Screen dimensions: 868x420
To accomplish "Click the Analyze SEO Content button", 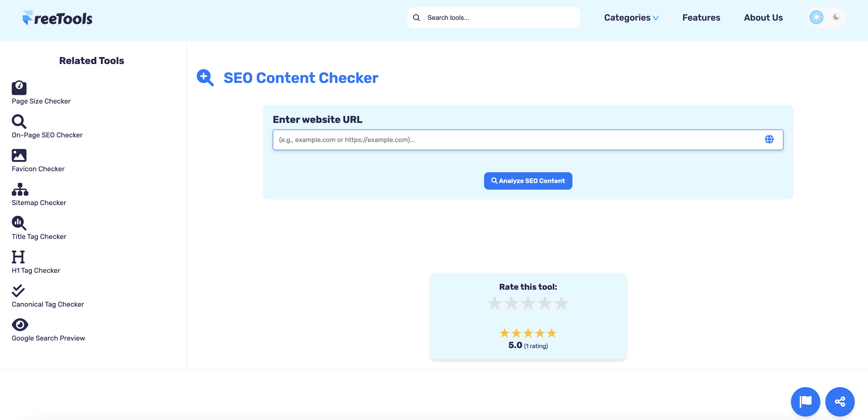I will coord(528,181).
